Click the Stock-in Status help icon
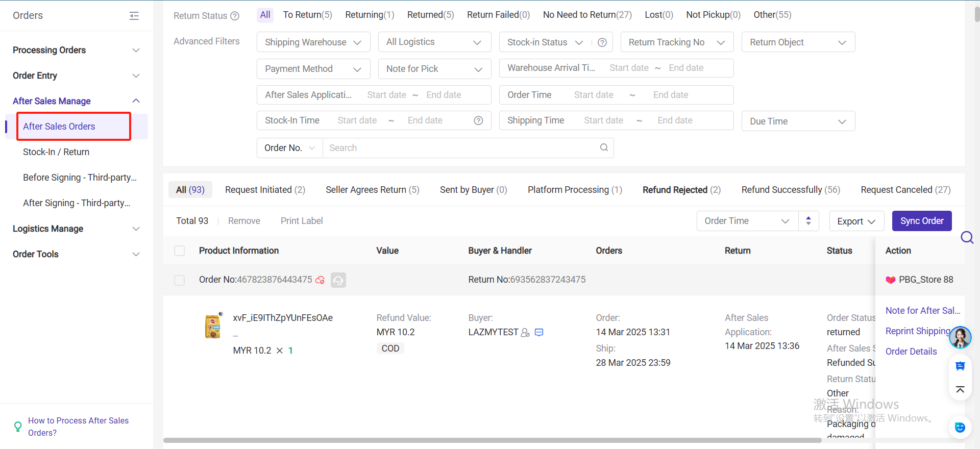980x449 pixels. pyautogui.click(x=602, y=42)
